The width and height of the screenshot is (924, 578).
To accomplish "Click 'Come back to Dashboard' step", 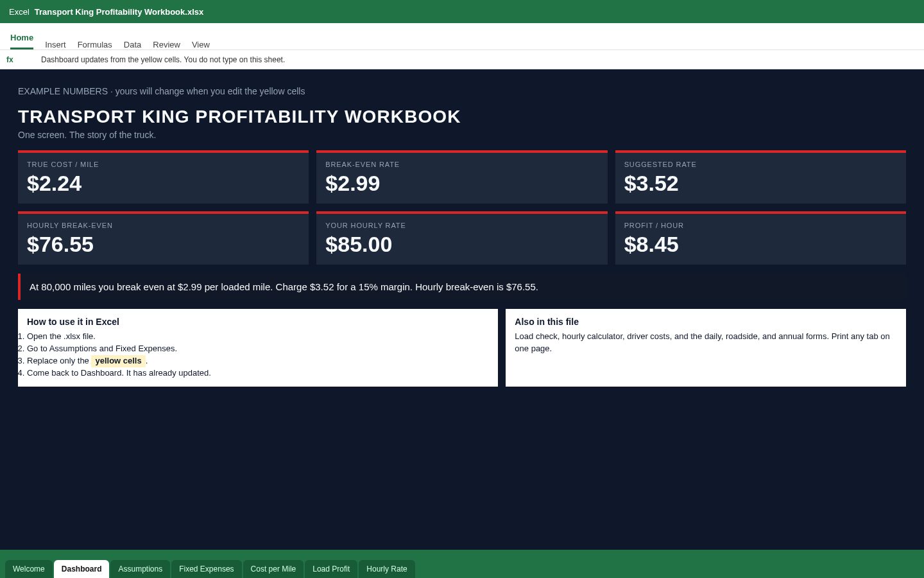I will pos(119,373).
